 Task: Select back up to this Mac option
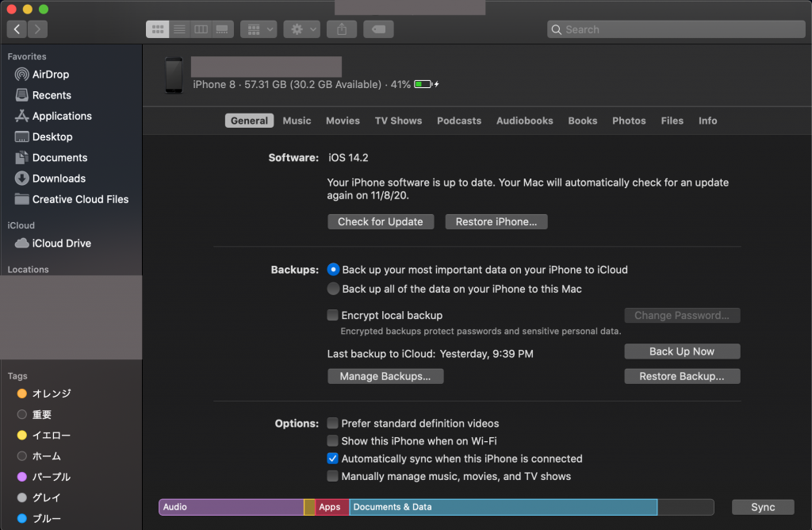(x=334, y=289)
